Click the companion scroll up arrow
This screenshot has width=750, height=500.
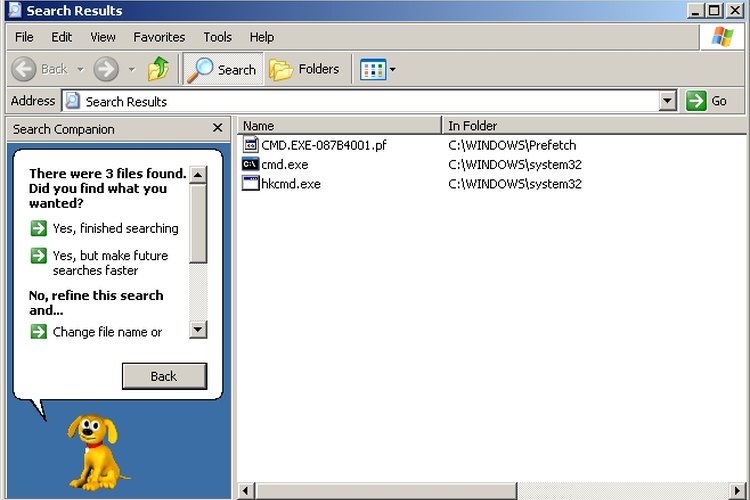pos(198,175)
